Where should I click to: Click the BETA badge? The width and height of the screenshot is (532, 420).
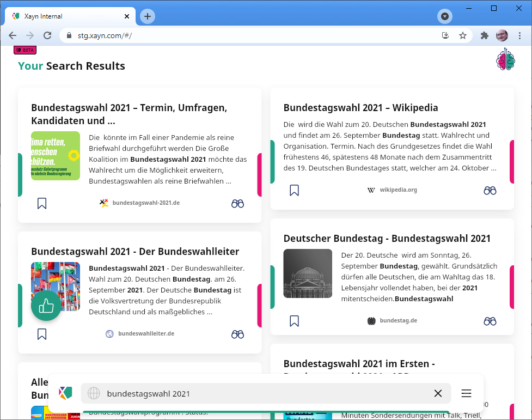click(x=25, y=50)
